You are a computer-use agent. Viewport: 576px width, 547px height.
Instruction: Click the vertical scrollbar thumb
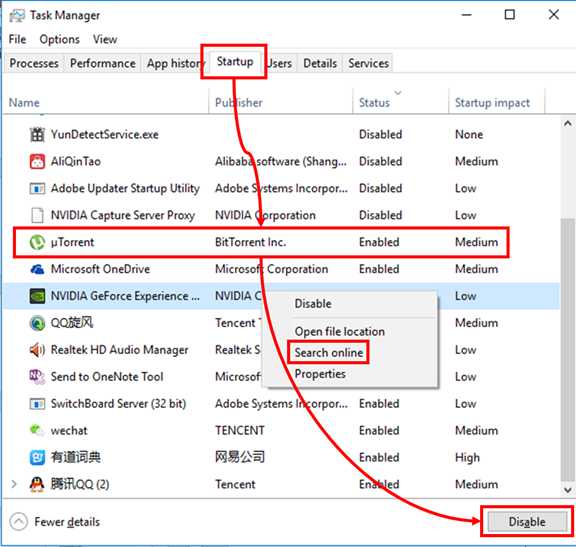[568, 349]
